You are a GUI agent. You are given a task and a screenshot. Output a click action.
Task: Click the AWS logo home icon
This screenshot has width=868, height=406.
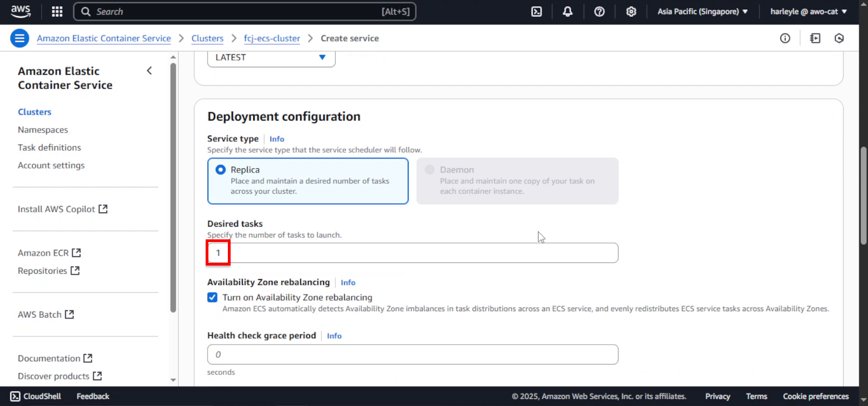(x=21, y=11)
